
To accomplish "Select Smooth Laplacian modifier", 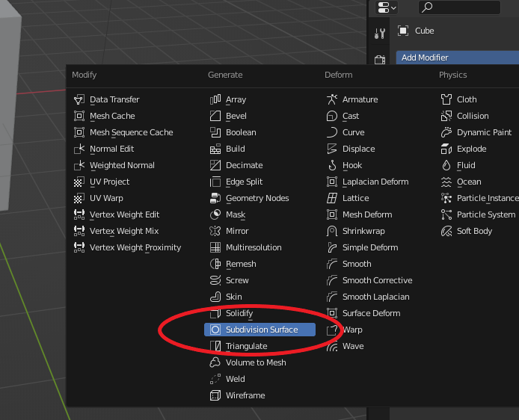I will coord(375,297).
